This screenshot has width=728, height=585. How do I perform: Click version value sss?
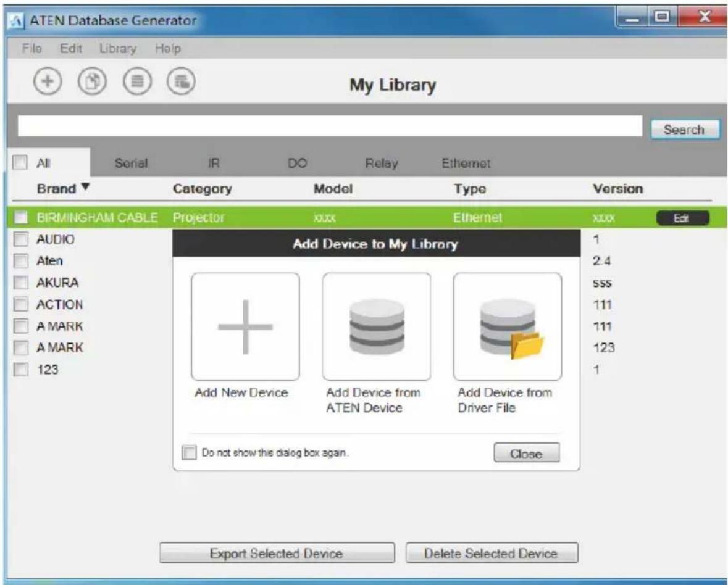coord(601,283)
